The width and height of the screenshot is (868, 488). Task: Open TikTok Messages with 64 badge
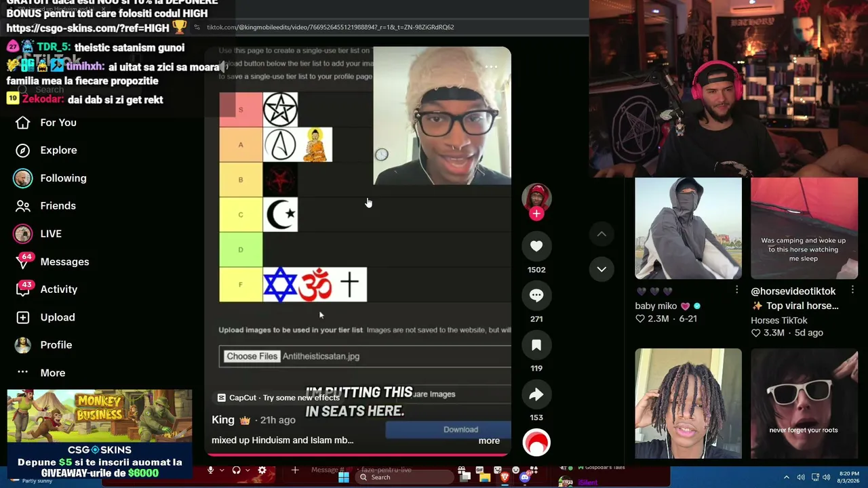click(52, 262)
